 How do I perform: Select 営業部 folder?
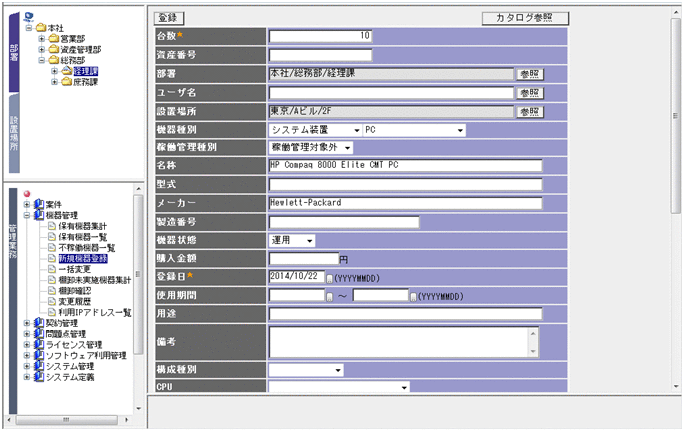point(67,39)
